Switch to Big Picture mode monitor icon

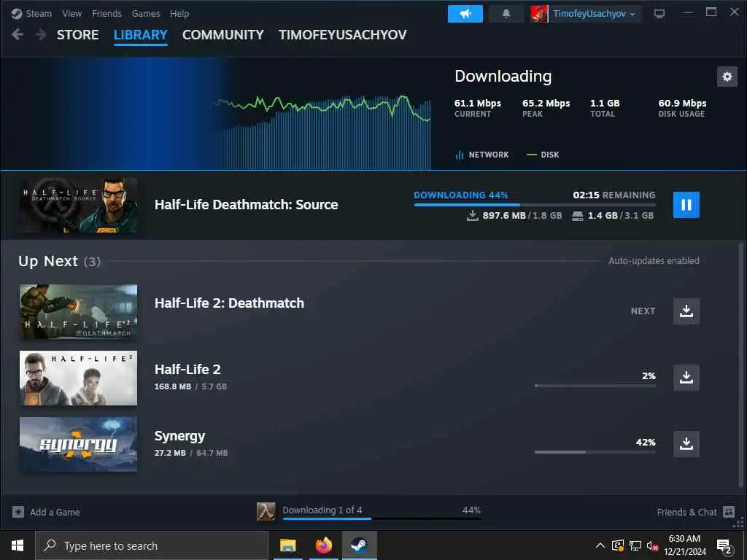(659, 14)
